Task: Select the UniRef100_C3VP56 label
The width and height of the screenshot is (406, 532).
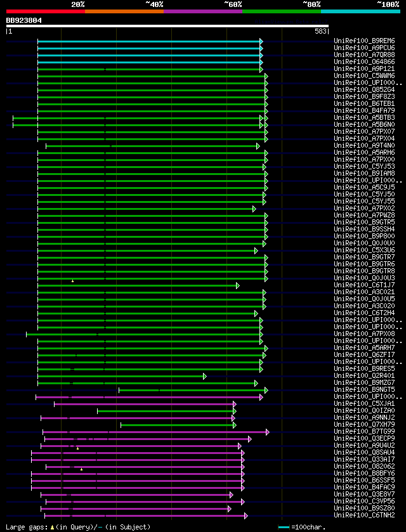Action: (x=364, y=501)
